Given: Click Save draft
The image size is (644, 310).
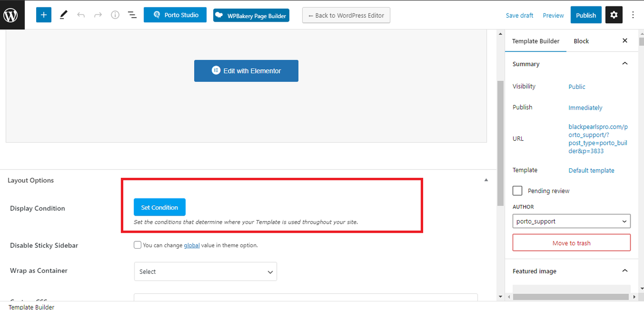Looking at the screenshot, I should point(519,15).
